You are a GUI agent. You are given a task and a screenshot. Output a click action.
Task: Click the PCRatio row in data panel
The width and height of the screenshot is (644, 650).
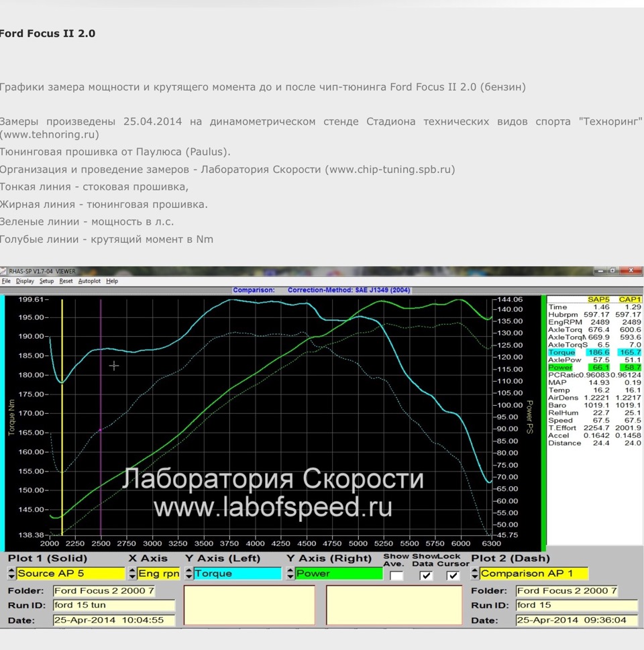click(594, 375)
